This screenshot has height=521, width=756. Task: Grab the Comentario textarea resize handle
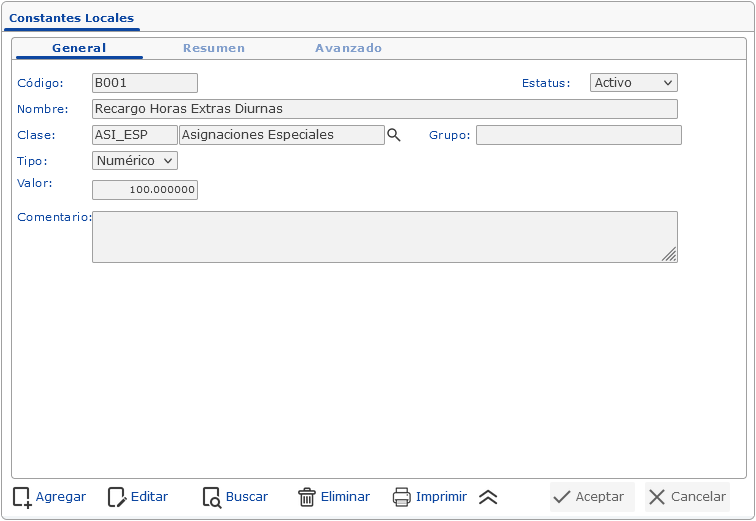point(670,255)
